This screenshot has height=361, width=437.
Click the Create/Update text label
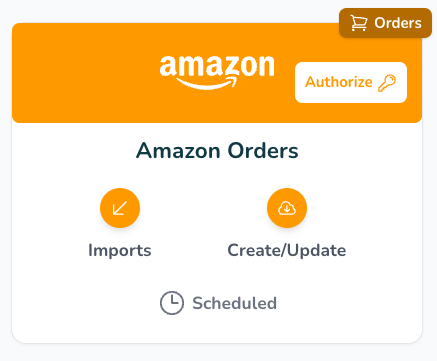287,250
